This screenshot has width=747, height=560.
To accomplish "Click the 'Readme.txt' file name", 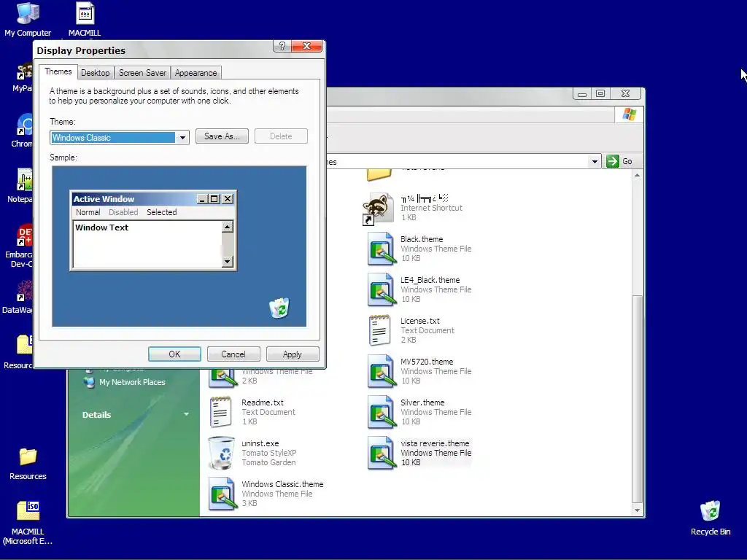I will point(263,402).
